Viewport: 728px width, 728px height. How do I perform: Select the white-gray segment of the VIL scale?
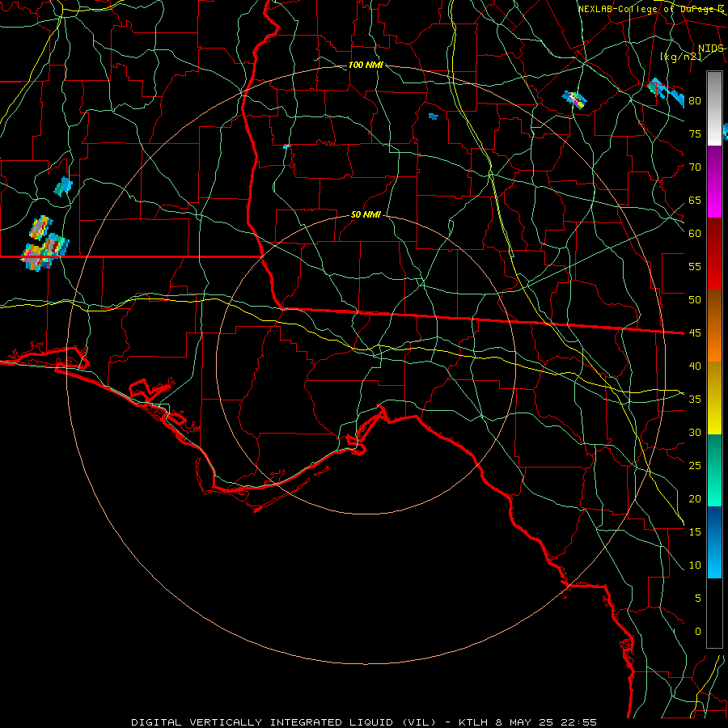[714, 108]
